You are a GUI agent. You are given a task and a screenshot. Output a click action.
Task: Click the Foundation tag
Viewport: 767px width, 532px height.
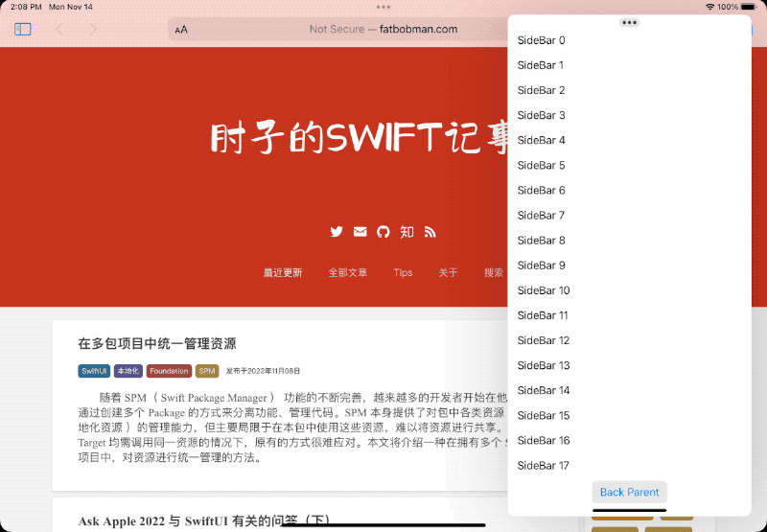[x=169, y=371]
